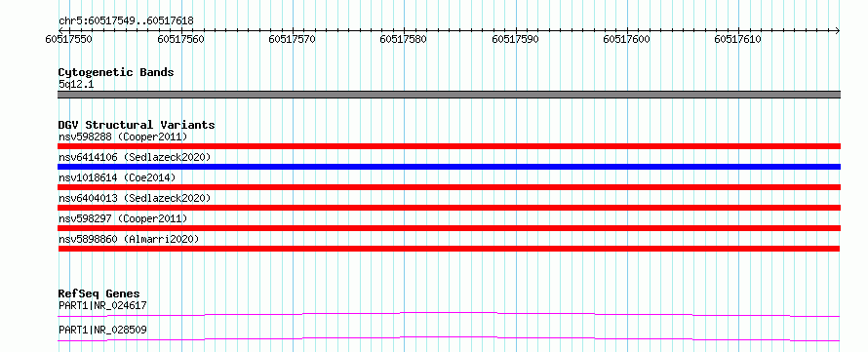Screen dimensions: 868x352
Task: Open variant nsv1018614 (Coe2014) label
Action: 117,177
